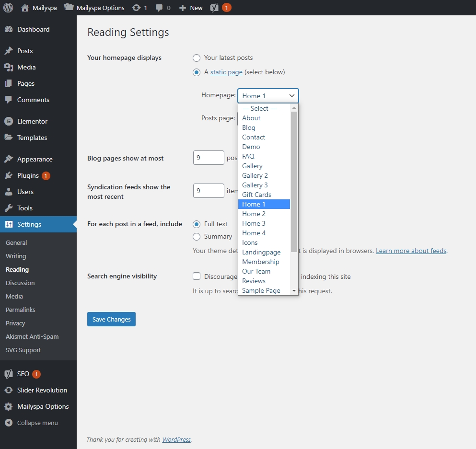Viewport: 476px width, 449px height.
Task: Click the WordPress logo icon
Action: [x=8, y=8]
